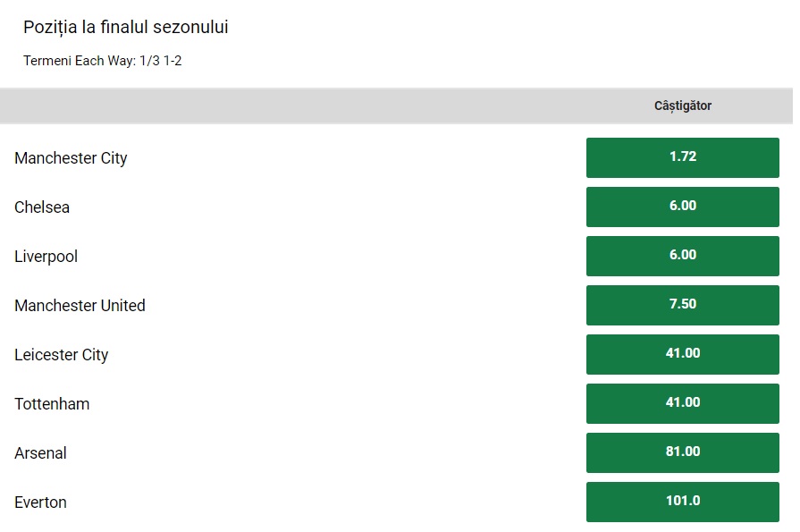
Task: Choose Leicester City odds 41.00
Action: coord(682,354)
